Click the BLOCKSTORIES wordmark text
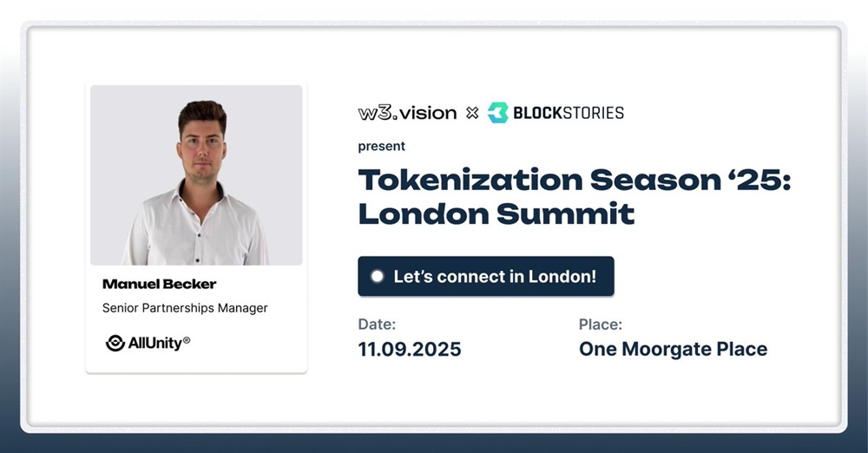The image size is (868, 453). coord(568,113)
